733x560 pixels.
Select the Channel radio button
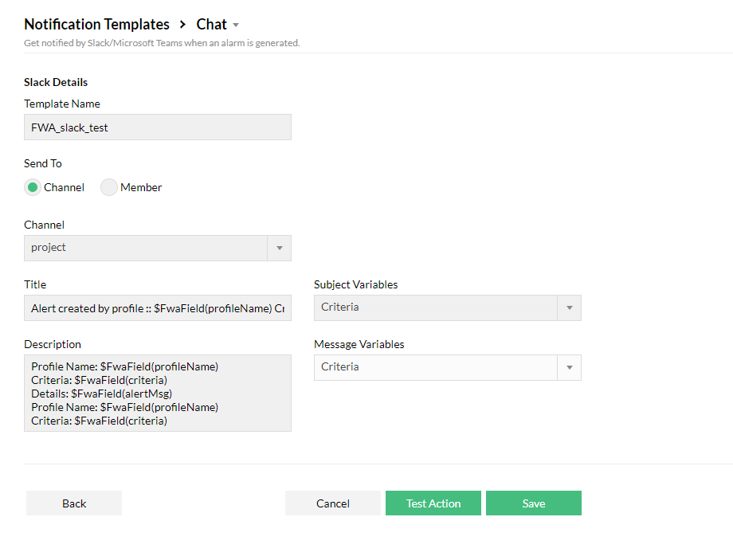point(33,187)
